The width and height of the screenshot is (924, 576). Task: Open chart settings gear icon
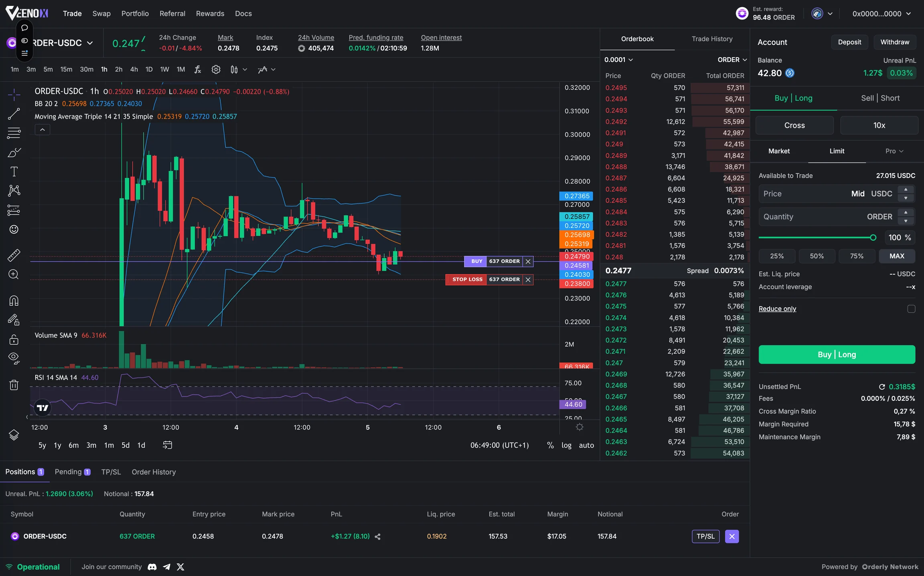pyautogui.click(x=216, y=70)
